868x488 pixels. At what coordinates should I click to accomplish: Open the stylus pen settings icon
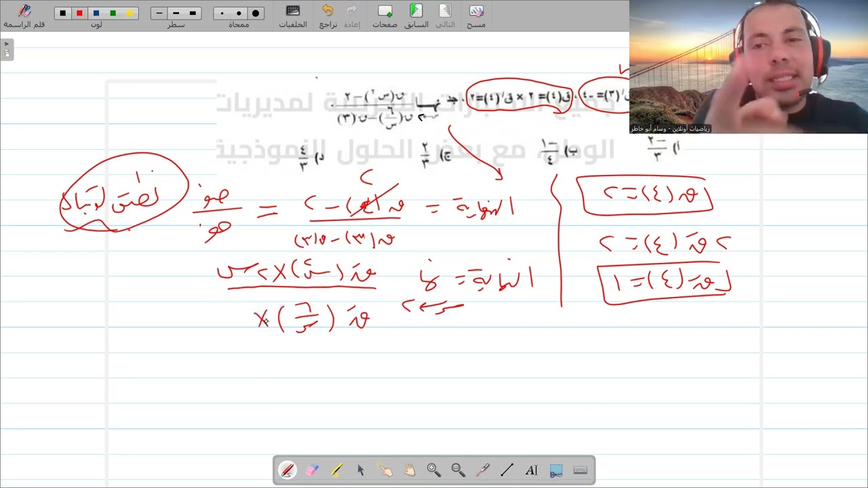(24, 15)
